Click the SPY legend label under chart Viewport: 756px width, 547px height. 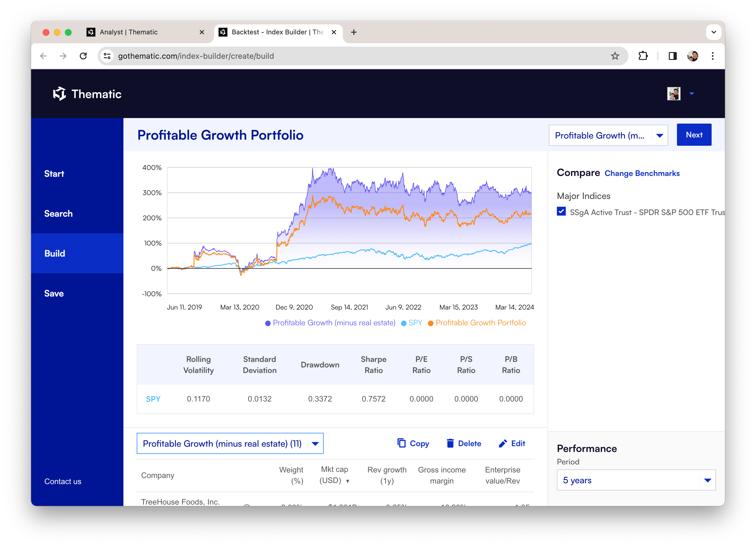click(415, 323)
